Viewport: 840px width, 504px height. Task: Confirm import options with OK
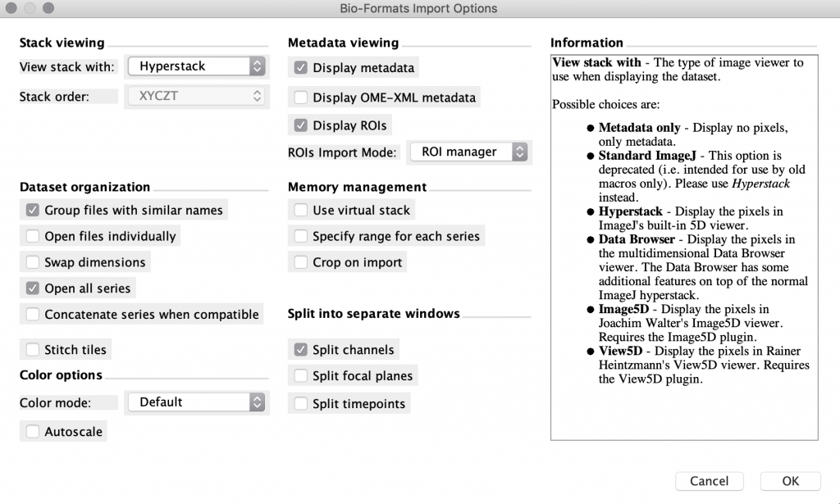point(790,481)
